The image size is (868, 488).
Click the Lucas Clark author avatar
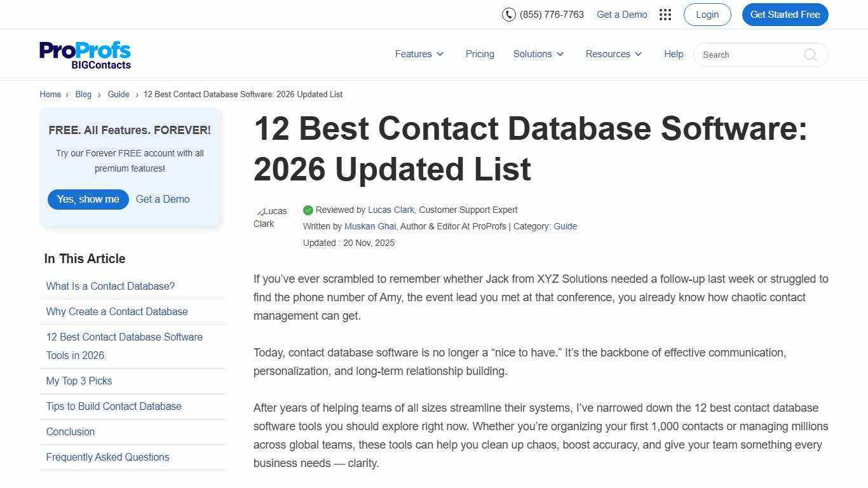[271, 217]
